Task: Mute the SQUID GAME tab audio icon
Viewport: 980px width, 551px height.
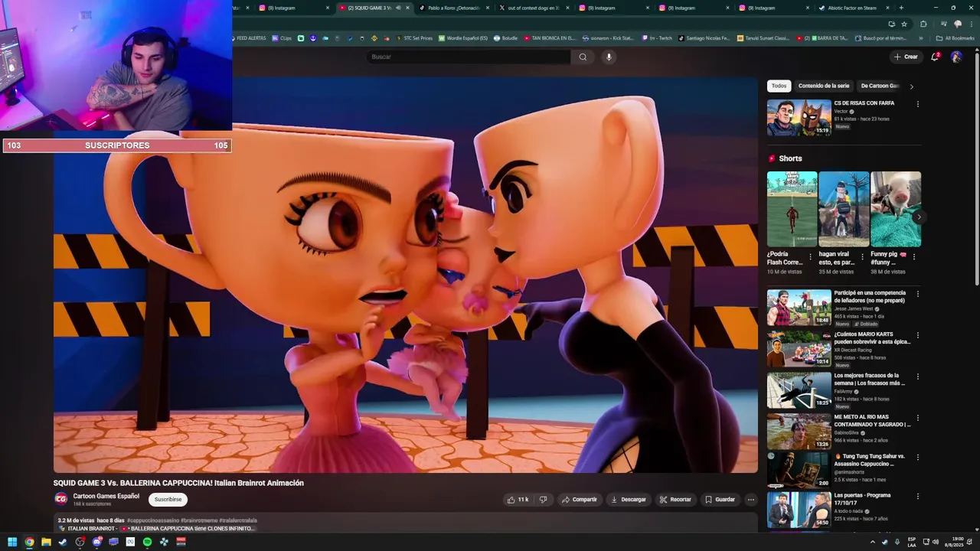Action: click(x=398, y=8)
